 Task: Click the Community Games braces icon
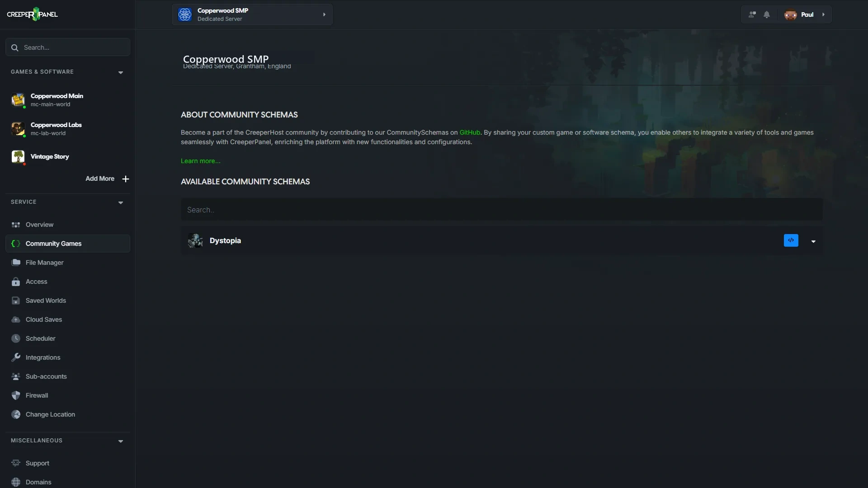16,244
